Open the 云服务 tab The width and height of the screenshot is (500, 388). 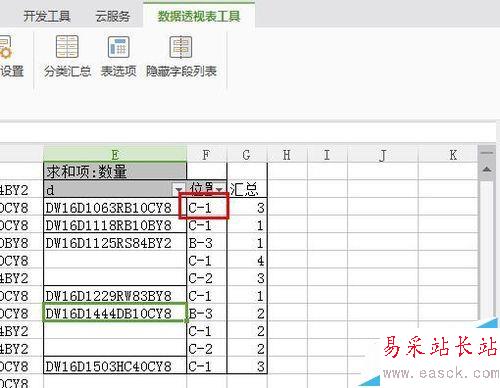pos(113,16)
